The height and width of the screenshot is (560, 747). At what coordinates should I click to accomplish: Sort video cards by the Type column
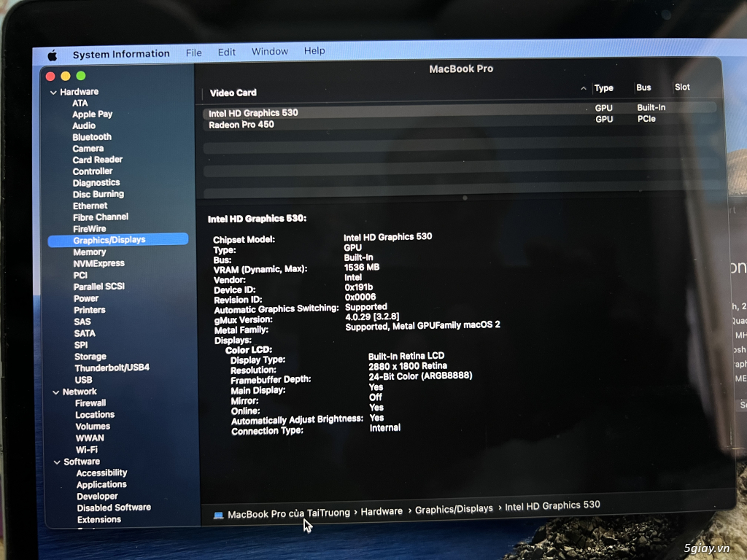pos(603,87)
